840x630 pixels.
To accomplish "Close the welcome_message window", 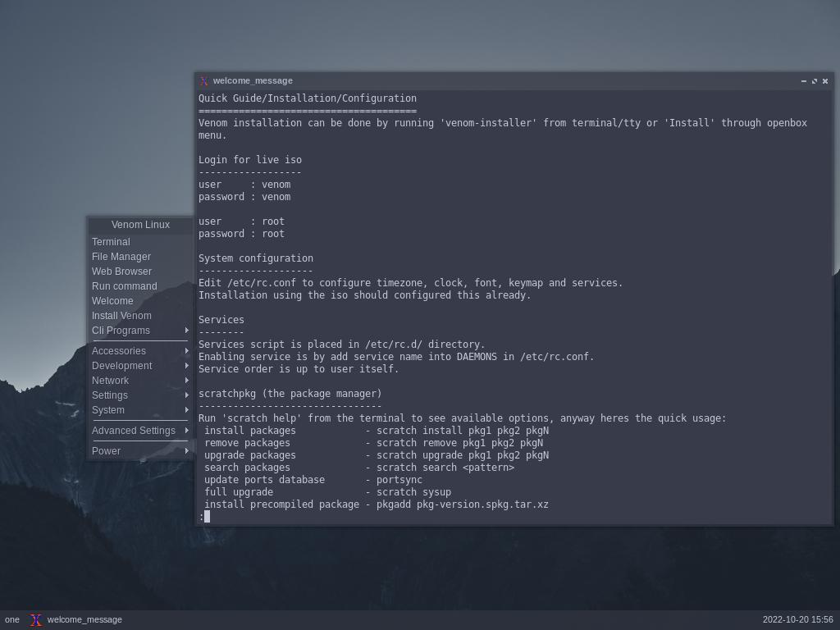I will (825, 81).
